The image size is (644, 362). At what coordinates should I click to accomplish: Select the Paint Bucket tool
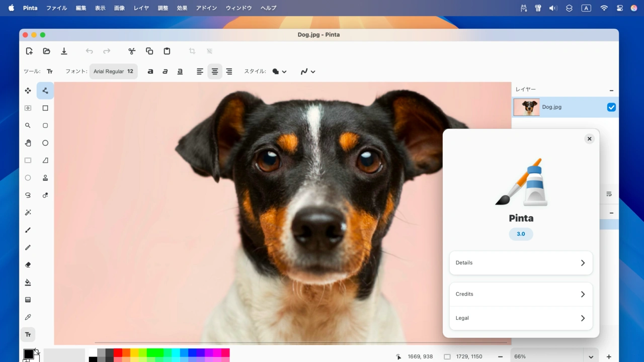click(28, 283)
